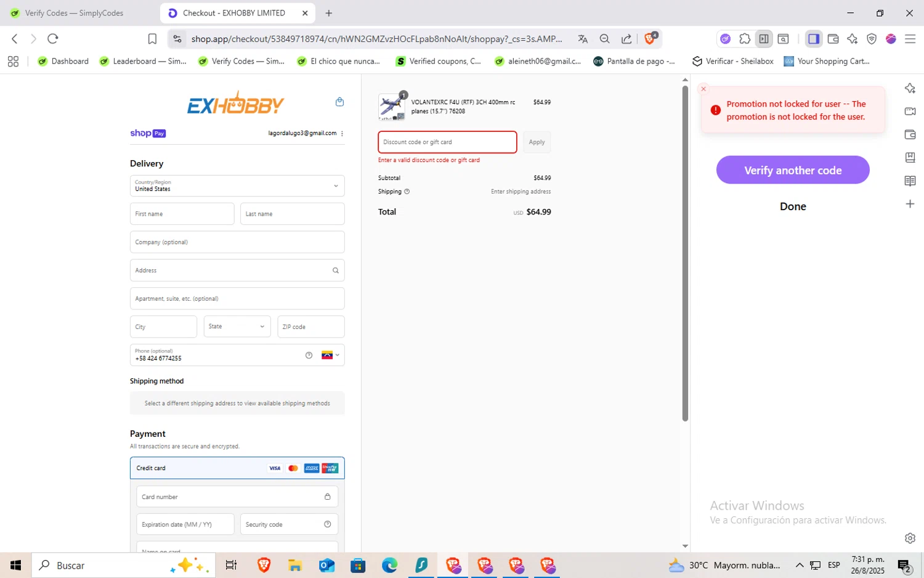Open site settings icon in address bar
This screenshot has width=924, height=578.
(x=177, y=39)
